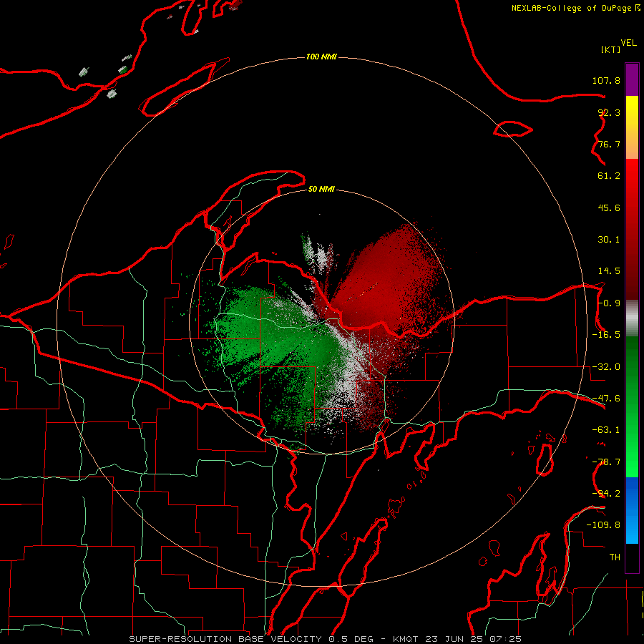Image resolution: width=644 pixels, height=644 pixels.
Task: Click the -109.8 velocity scale value
Action: [x=603, y=525]
